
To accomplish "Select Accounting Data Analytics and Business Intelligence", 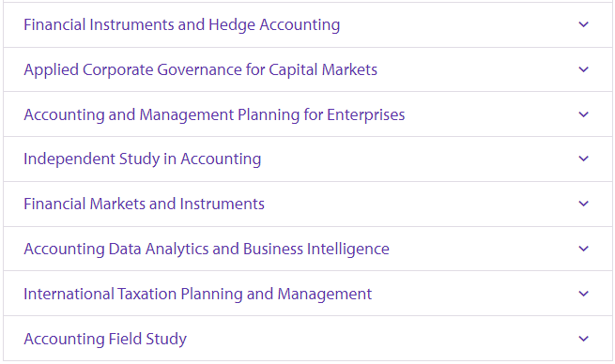I will 207,250.
